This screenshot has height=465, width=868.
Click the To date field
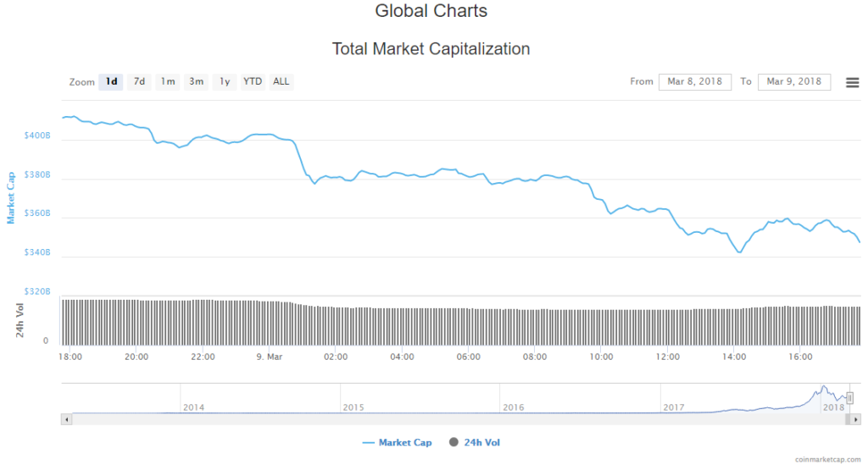794,82
